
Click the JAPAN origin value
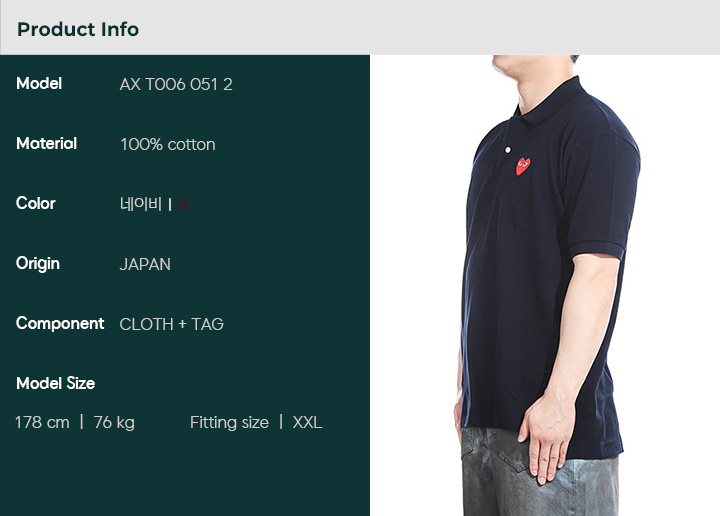[x=145, y=264]
